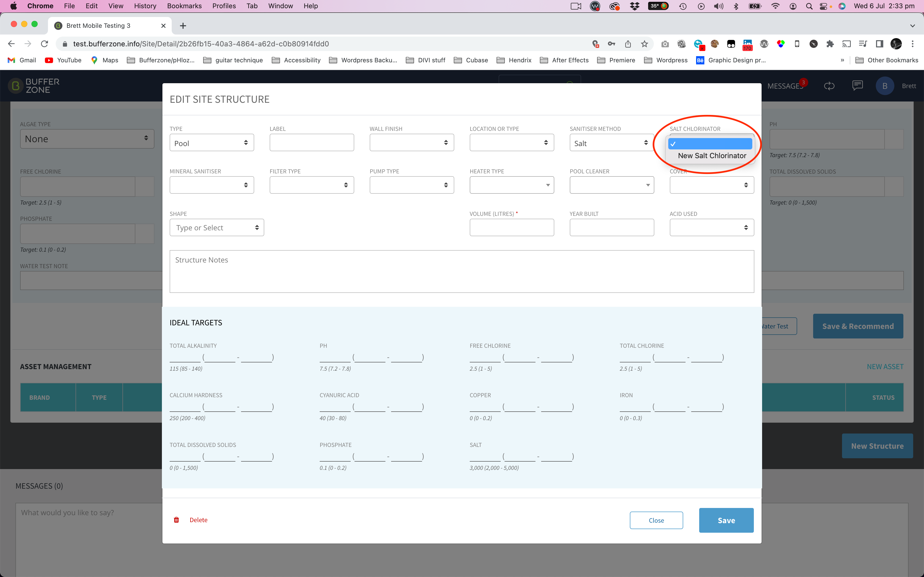This screenshot has width=924, height=577.
Task: Bookmark page with the star icon
Action: [645, 44]
